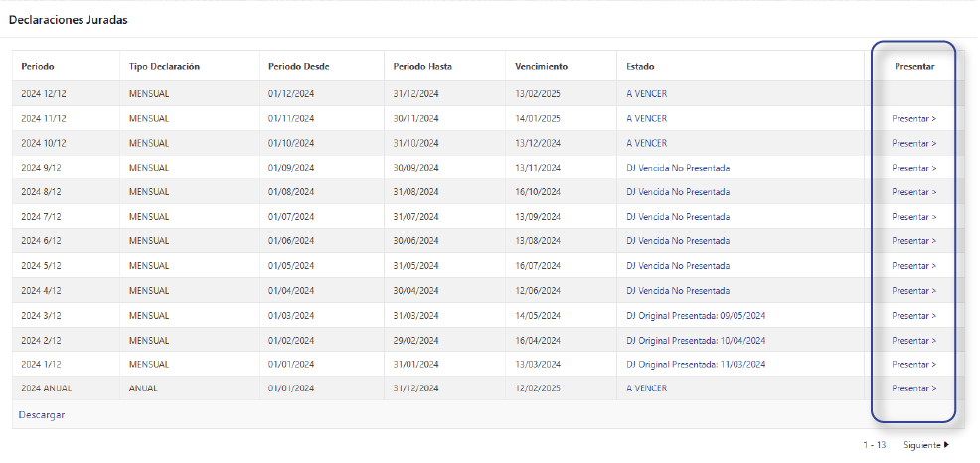Screen dimensions: 980x463
Task: Click Presentar for period 2024 4/12
Action: coord(913,291)
